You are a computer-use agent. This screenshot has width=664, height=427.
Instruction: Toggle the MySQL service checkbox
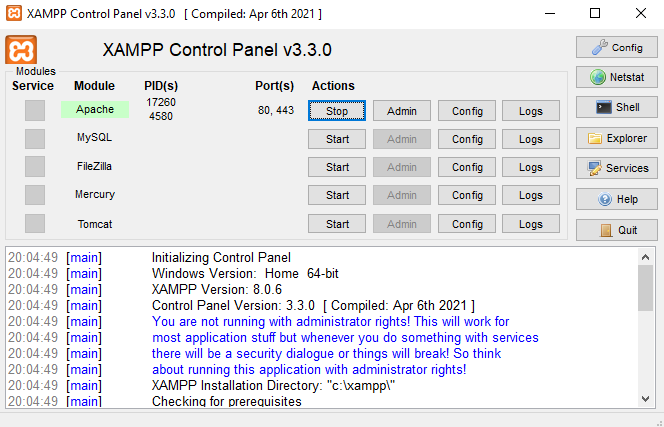tap(35, 138)
